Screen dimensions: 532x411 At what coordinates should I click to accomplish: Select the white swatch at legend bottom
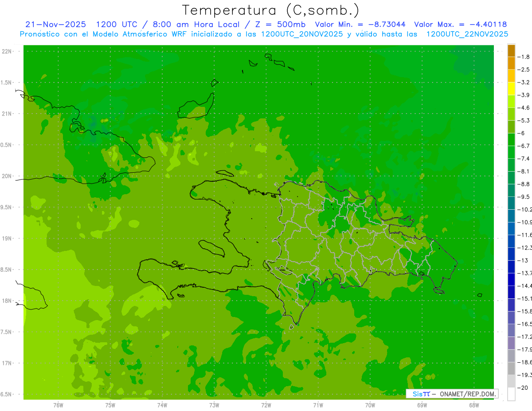point(511,394)
